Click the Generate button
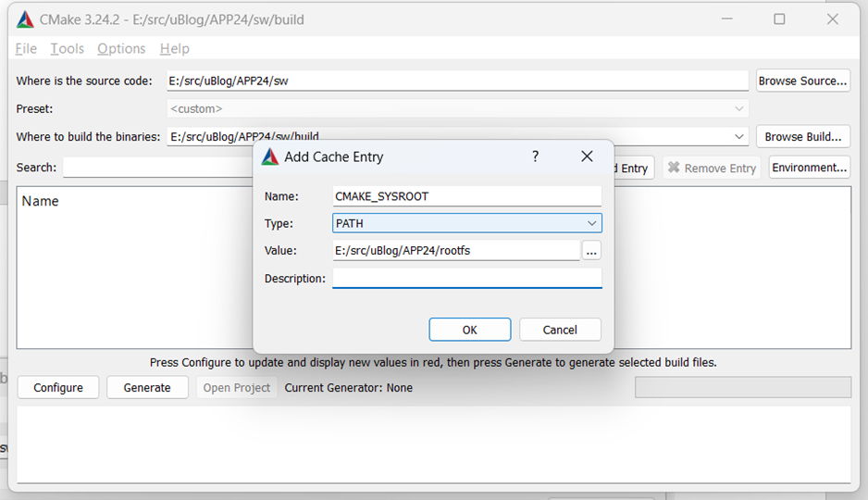Image resolution: width=868 pixels, height=500 pixels. tap(147, 388)
